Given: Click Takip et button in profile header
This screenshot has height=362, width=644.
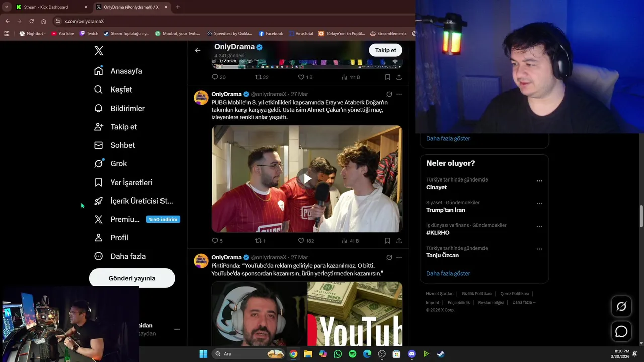Looking at the screenshot, I should 386,50.
